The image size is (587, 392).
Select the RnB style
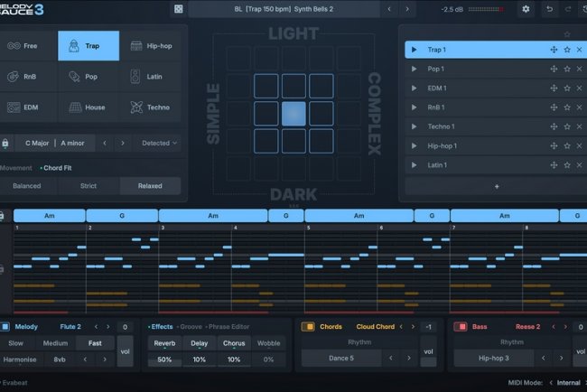tap(29, 77)
